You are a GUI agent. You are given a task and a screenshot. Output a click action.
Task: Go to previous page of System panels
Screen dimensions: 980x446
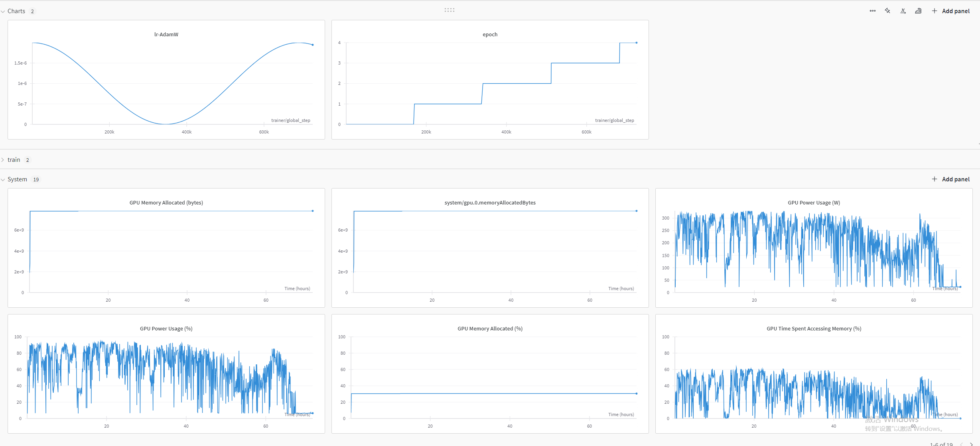(961, 444)
